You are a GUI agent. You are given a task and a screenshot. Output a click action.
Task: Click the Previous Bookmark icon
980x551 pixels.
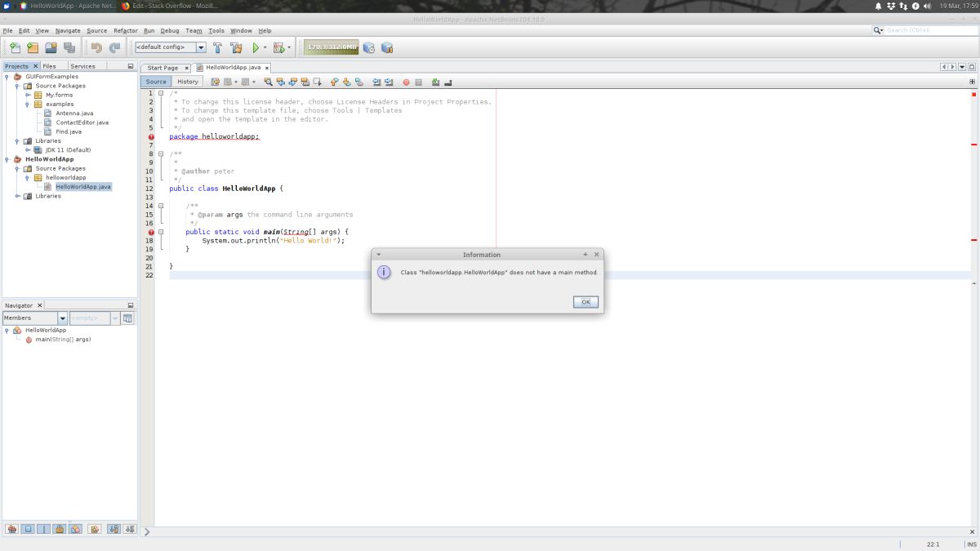(334, 82)
